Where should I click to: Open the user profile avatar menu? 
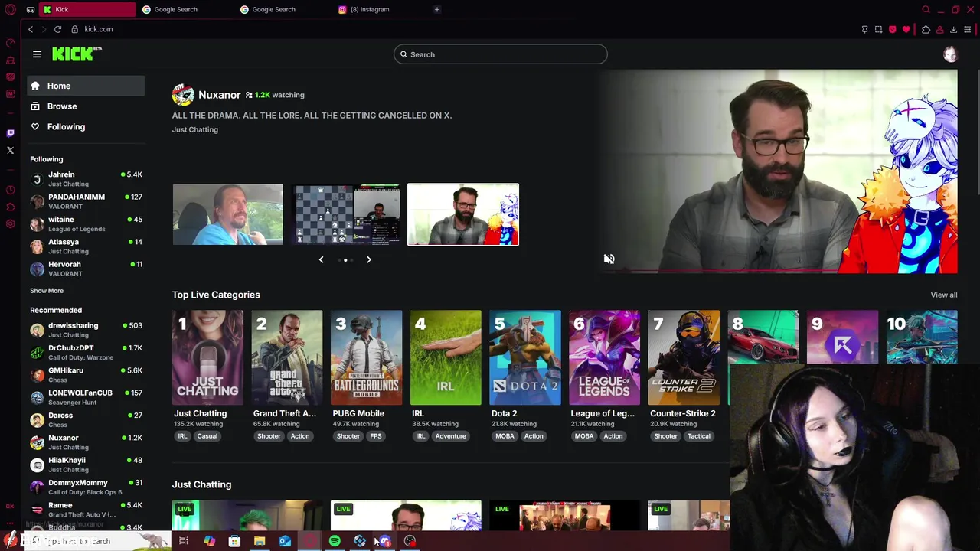click(x=950, y=54)
